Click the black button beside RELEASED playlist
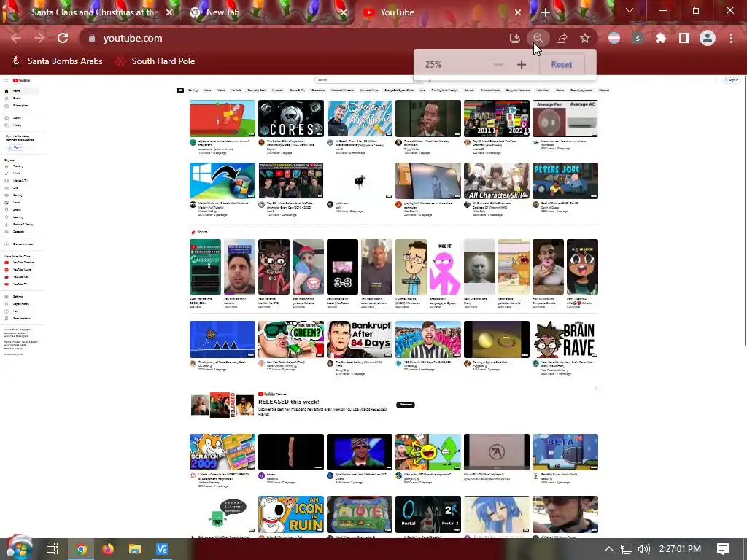 tap(406, 405)
